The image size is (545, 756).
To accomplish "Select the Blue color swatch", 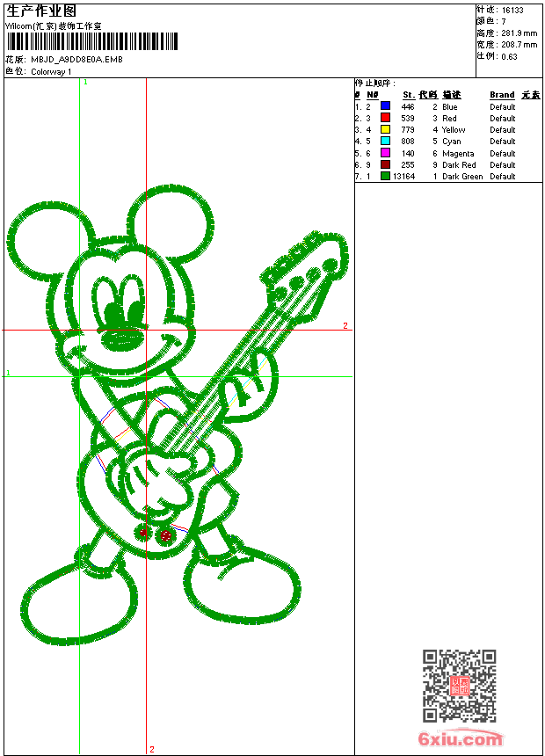I will pos(385,106).
